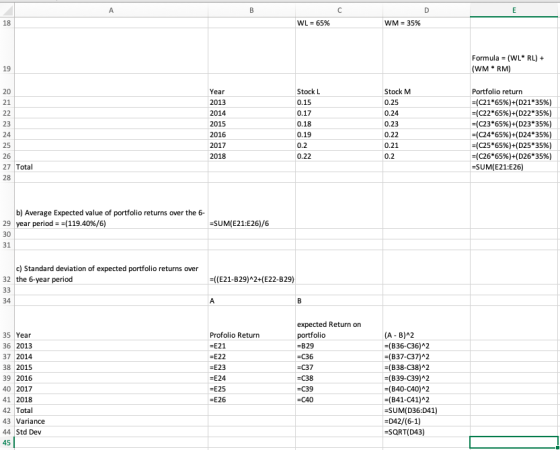Click cell with 'WL = 65%'
The width and height of the screenshot is (560, 450).
coord(339,23)
